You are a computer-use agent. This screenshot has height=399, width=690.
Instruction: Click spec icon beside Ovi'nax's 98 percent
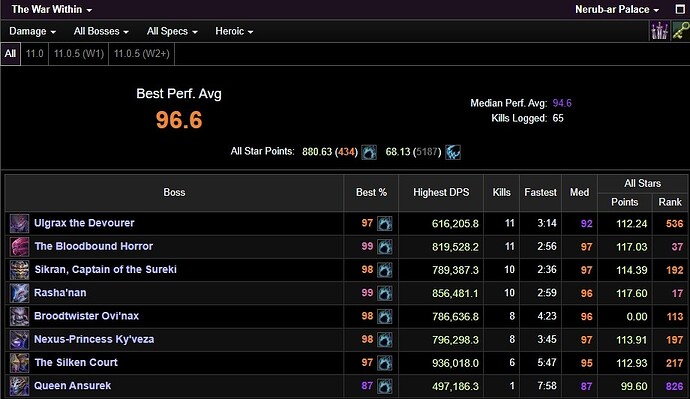pos(385,317)
